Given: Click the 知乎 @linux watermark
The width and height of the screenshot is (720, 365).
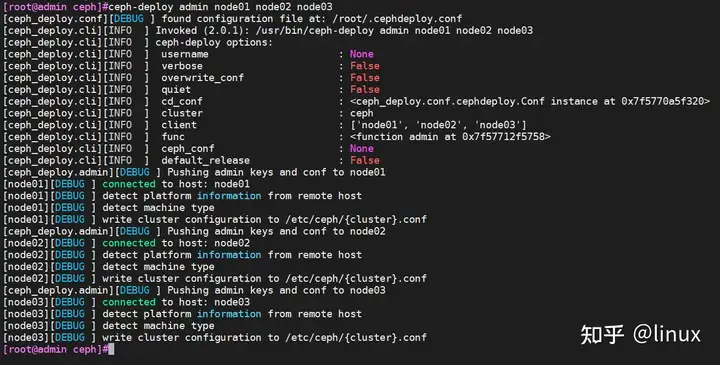Looking at the screenshot, I should 640,334.
